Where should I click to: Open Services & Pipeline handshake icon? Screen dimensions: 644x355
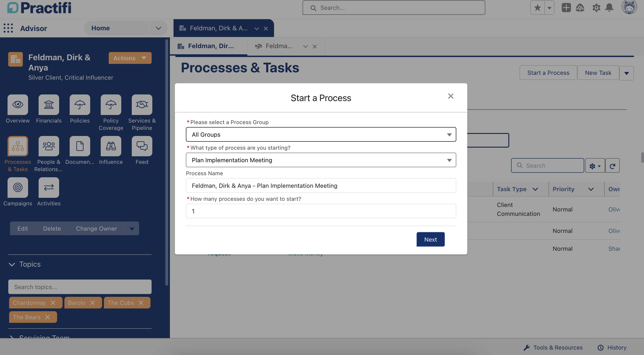(x=142, y=104)
